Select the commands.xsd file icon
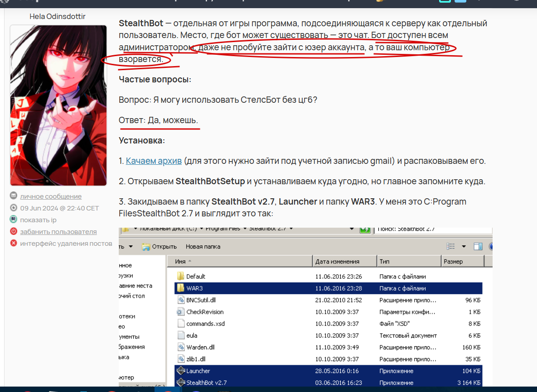 point(181,324)
